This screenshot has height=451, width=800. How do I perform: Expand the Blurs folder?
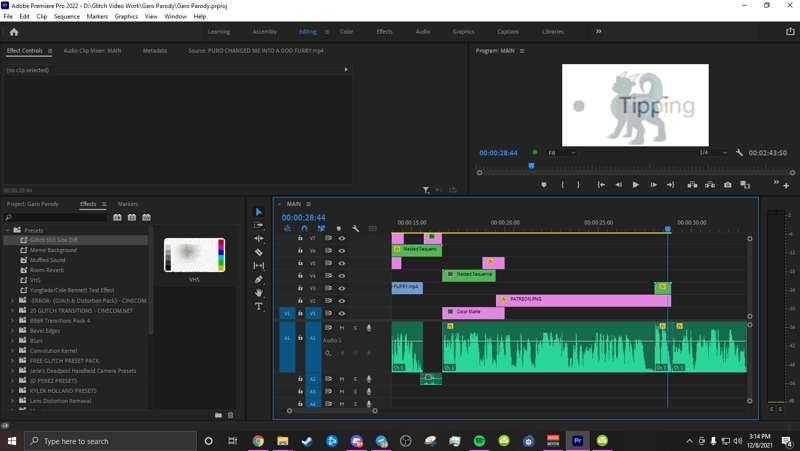[x=12, y=340]
